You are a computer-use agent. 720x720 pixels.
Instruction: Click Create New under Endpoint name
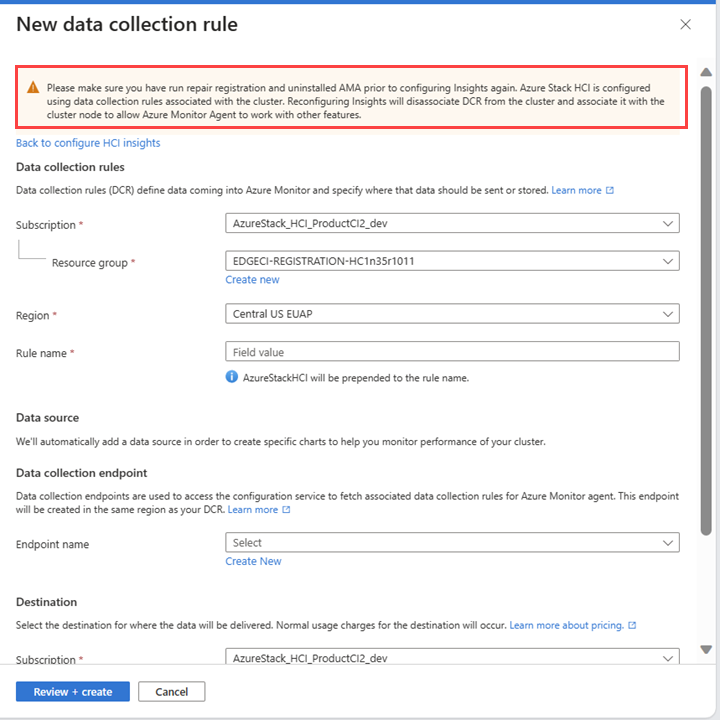(253, 561)
